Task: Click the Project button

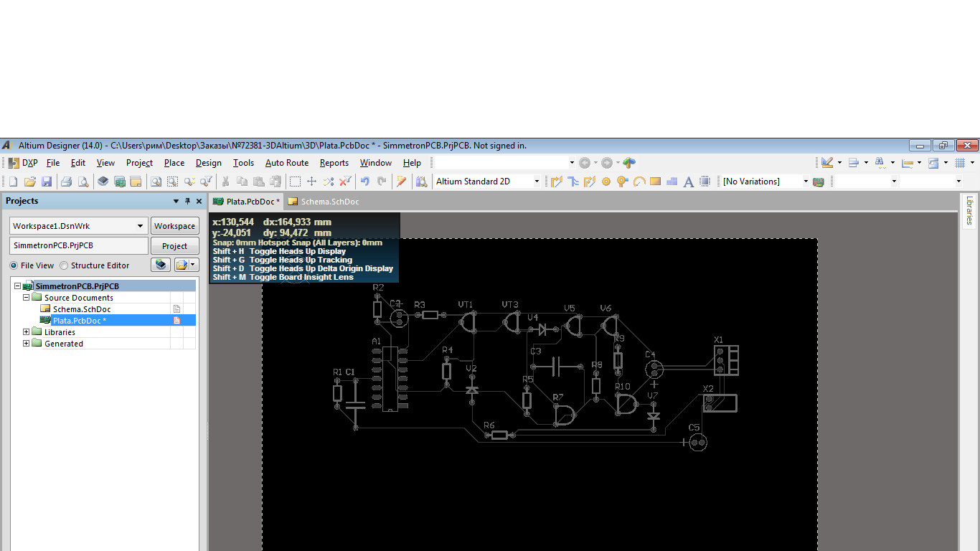Action: (x=174, y=246)
